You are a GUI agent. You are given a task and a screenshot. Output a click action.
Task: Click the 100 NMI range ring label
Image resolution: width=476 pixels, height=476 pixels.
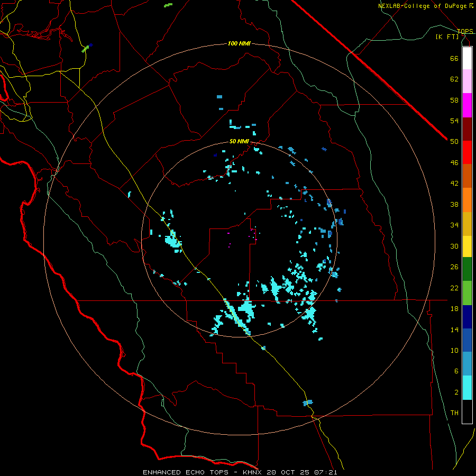click(x=239, y=44)
